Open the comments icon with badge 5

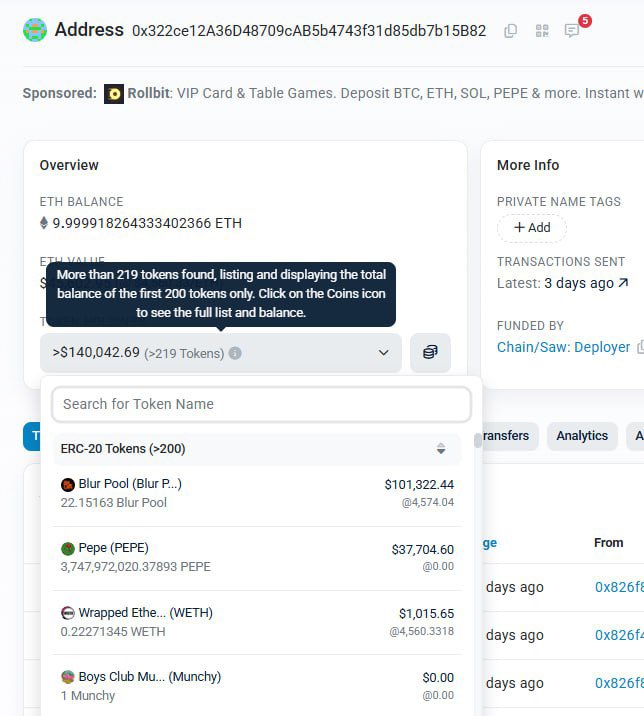pyautogui.click(x=571, y=31)
